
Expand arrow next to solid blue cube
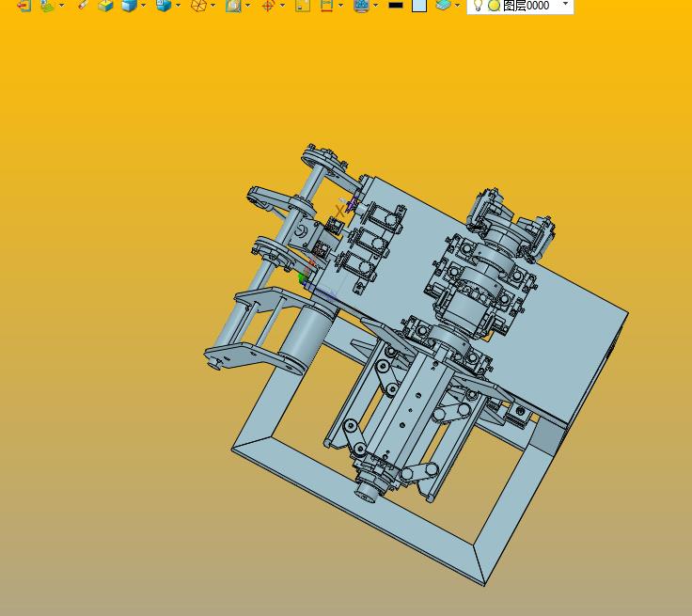pyautogui.click(x=143, y=6)
